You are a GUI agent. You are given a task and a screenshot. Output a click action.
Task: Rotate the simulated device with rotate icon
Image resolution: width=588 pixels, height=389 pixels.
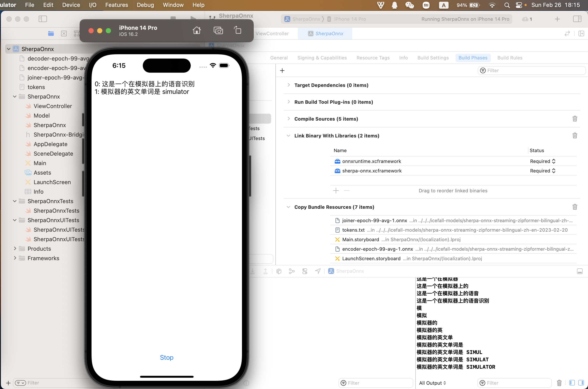237,30
